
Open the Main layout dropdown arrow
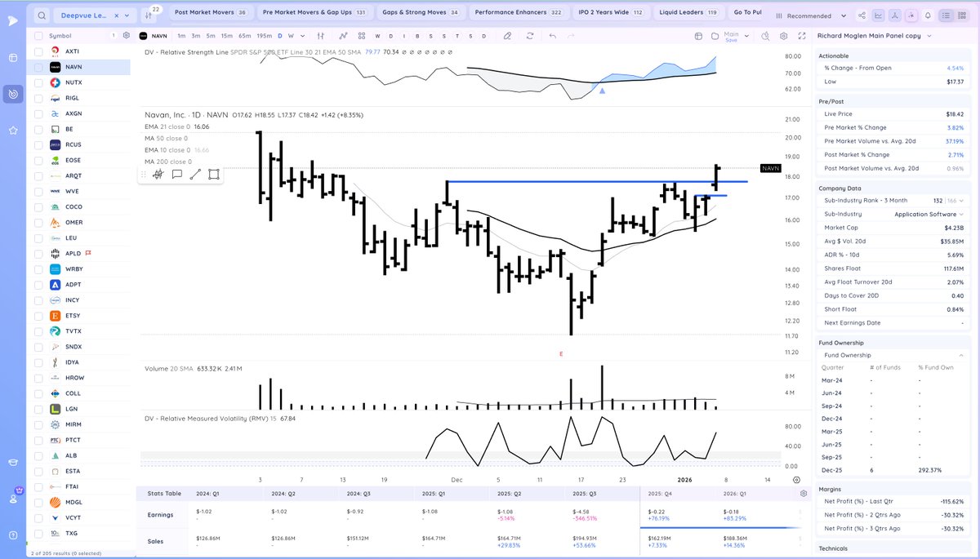[748, 36]
